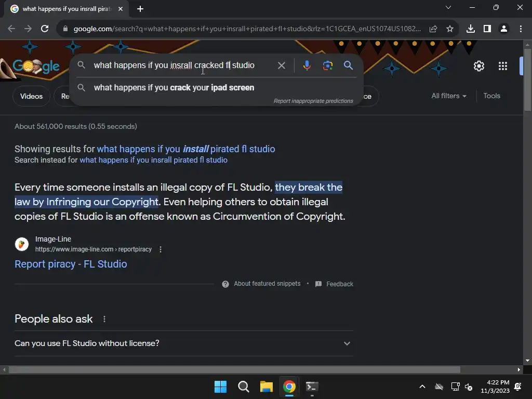Click the vertical scrollbar down arrow
532x399 pixels.
527,361
